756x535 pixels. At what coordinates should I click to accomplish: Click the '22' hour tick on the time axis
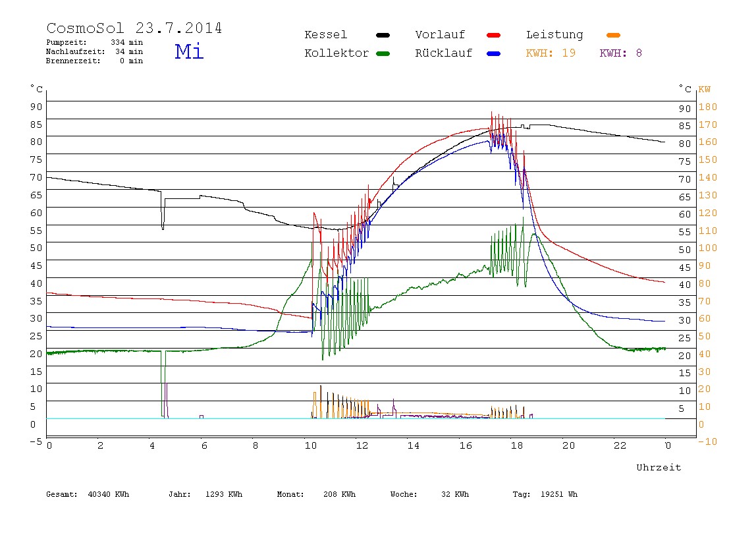pos(620,446)
